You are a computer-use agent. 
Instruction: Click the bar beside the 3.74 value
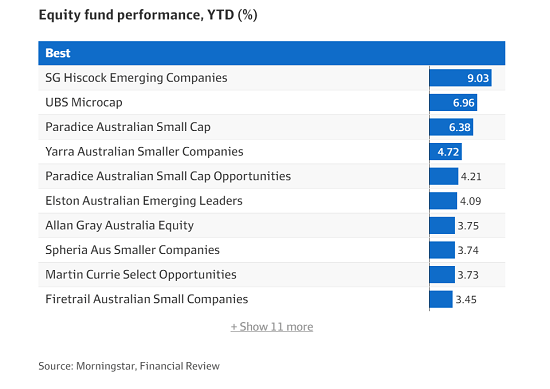pos(442,250)
